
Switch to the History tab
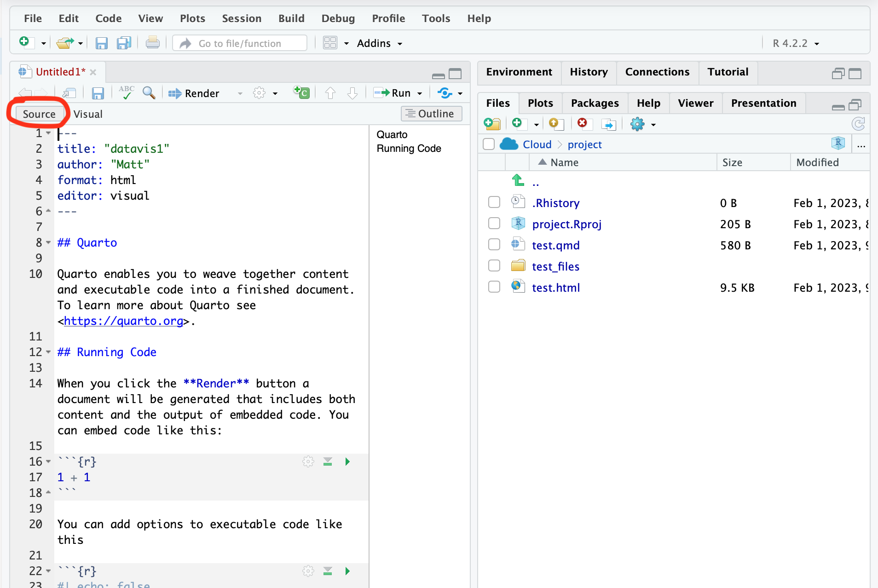[x=589, y=72]
